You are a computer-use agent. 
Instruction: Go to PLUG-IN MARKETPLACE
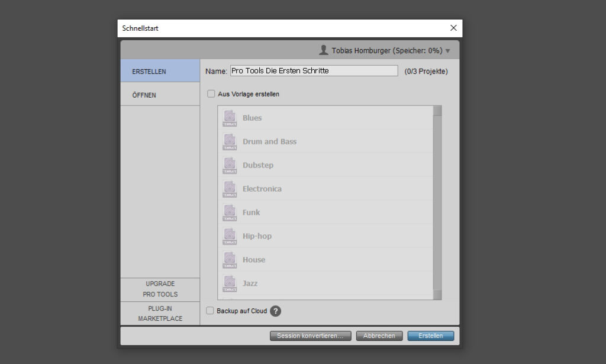(160, 313)
